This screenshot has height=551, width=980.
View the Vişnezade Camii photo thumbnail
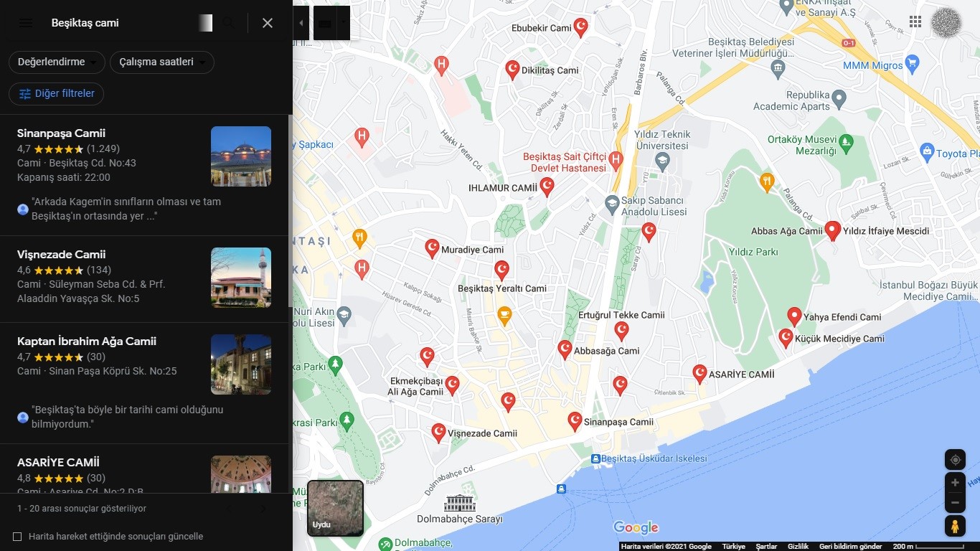241,278
